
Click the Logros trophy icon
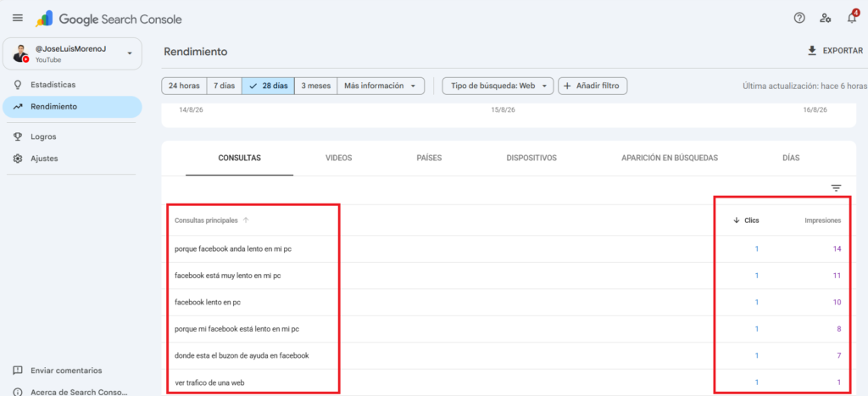18,137
